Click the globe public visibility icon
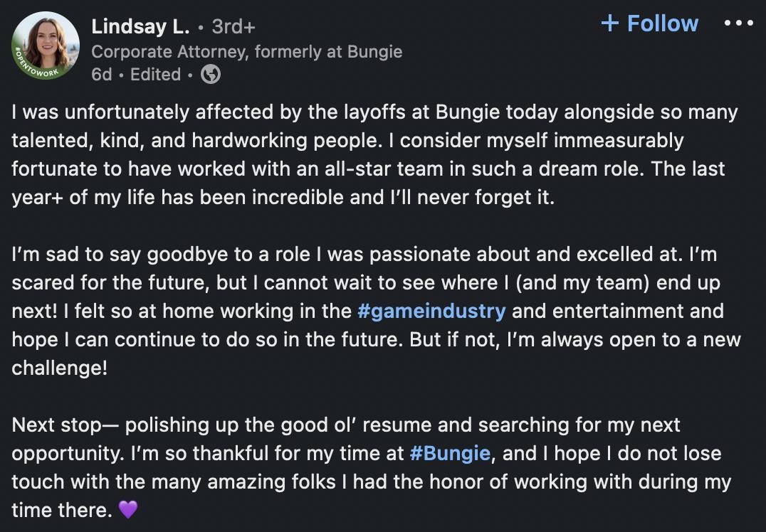The width and height of the screenshot is (766, 532). (211, 74)
